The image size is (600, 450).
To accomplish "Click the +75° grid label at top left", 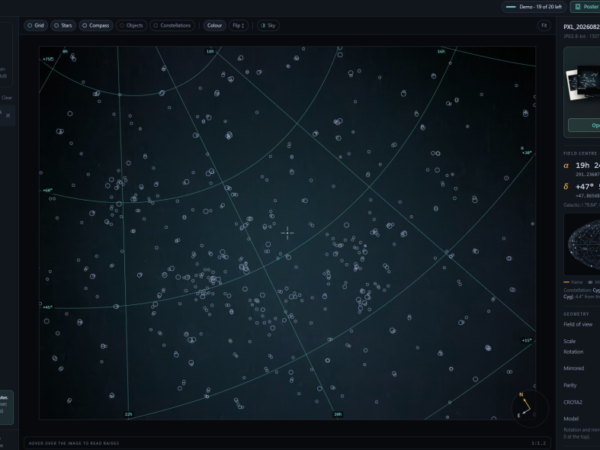I will (48, 59).
